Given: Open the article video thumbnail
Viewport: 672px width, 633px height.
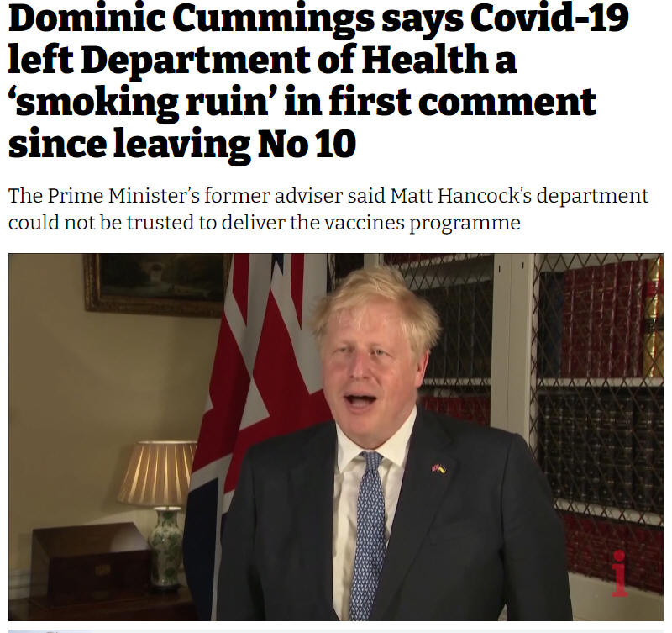Looking at the screenshot, I should [335, 436].
